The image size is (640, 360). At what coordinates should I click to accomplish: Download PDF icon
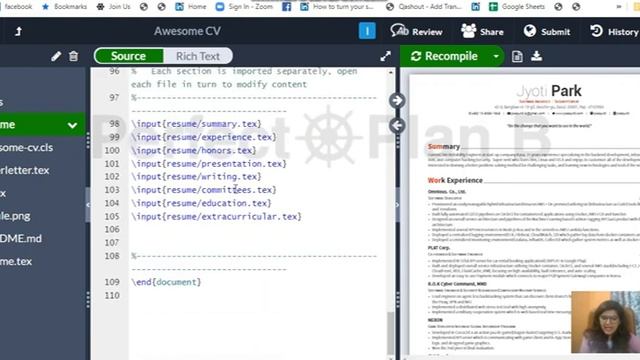pyautogui.click(x=537, y=56)
